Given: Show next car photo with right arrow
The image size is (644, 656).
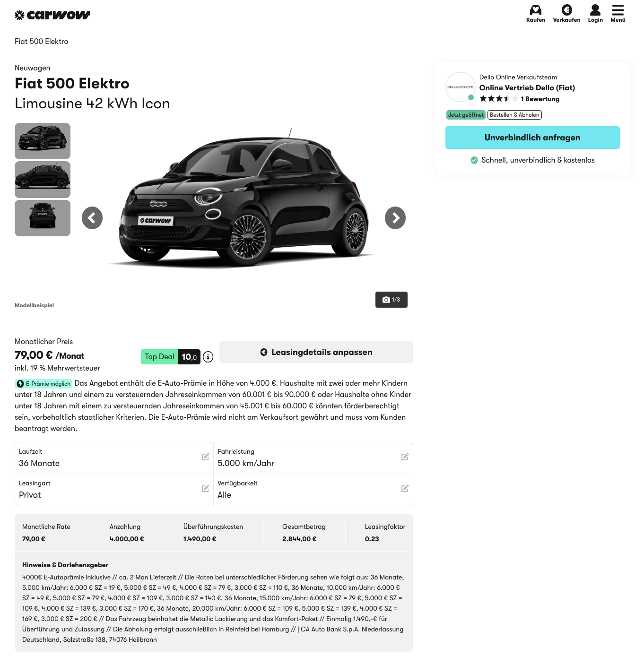Looking at the screenshot, I should 395,218.
